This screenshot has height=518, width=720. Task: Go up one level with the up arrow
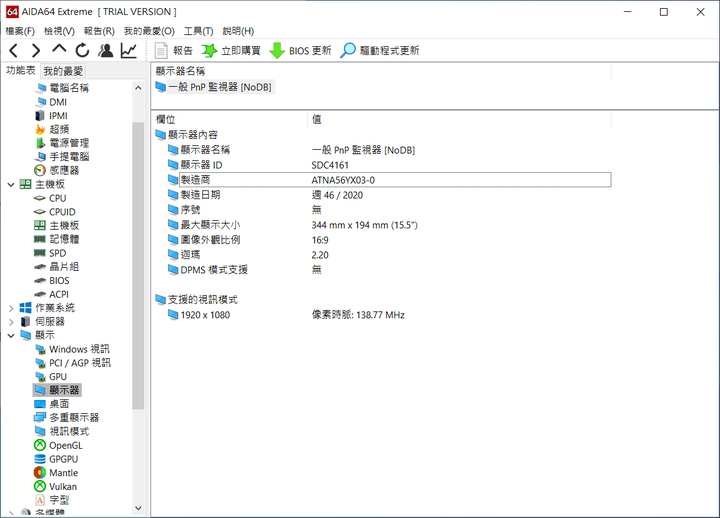point(59,50)
